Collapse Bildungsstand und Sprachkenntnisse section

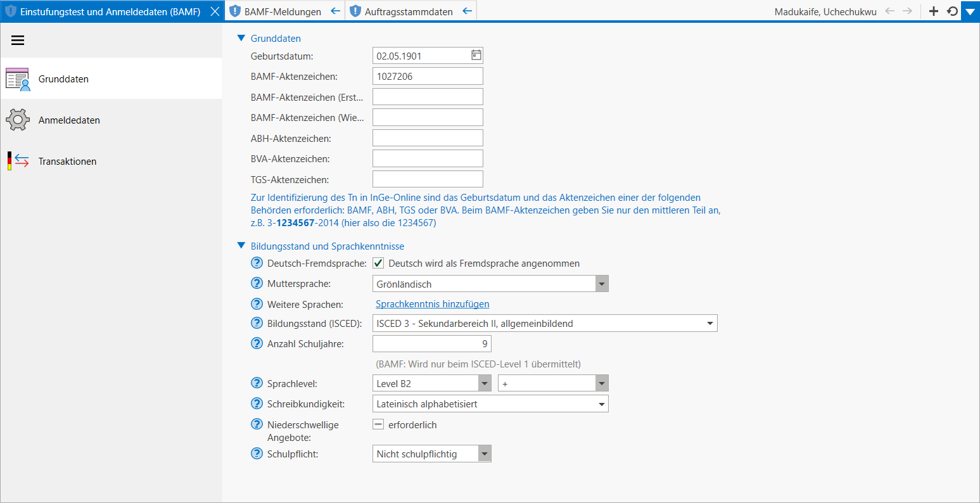pos(241,246)
